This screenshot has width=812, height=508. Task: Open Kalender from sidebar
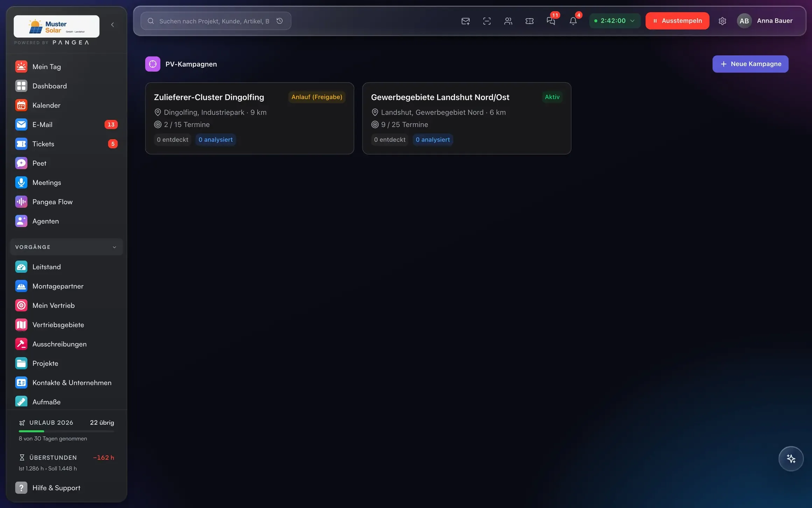point(66,105)
